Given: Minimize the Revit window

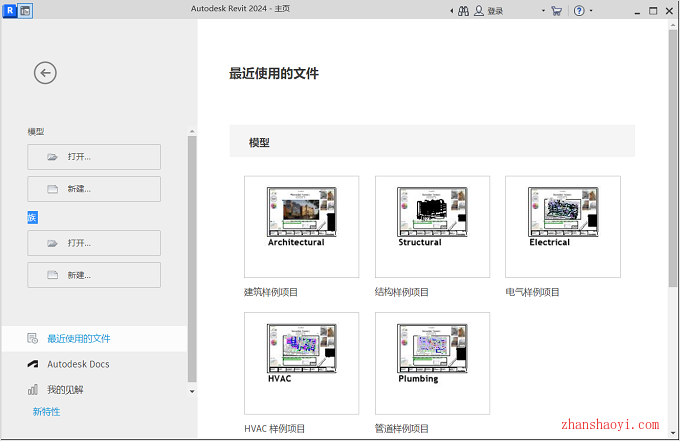Looking at the screenshot, I should click(637, 11).
